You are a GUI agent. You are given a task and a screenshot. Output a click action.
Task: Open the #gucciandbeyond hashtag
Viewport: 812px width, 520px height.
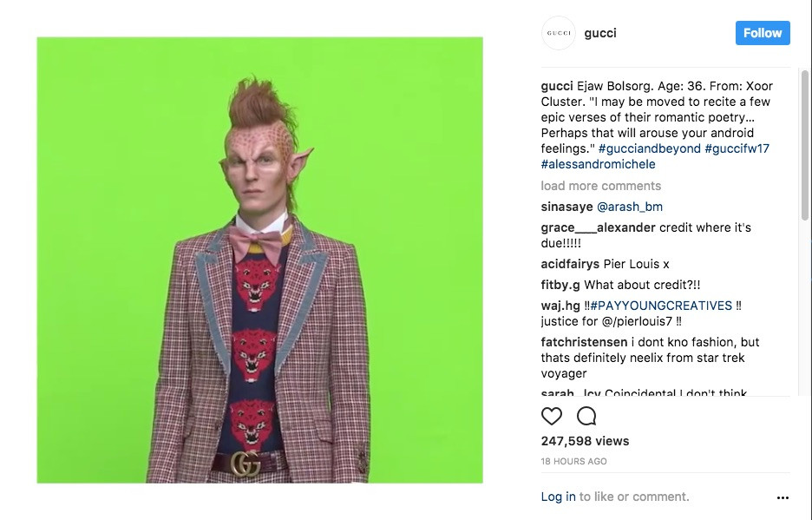(650, 148)
